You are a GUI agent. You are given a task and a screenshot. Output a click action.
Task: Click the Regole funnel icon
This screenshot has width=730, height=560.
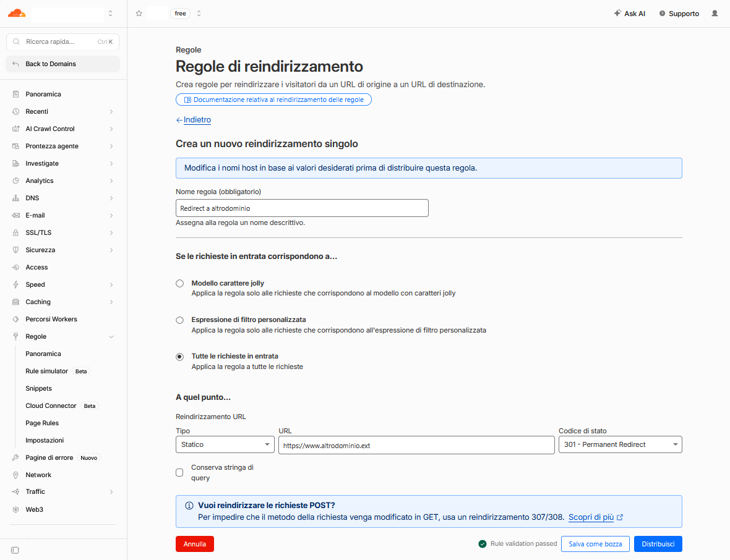(x=16, y=336)
